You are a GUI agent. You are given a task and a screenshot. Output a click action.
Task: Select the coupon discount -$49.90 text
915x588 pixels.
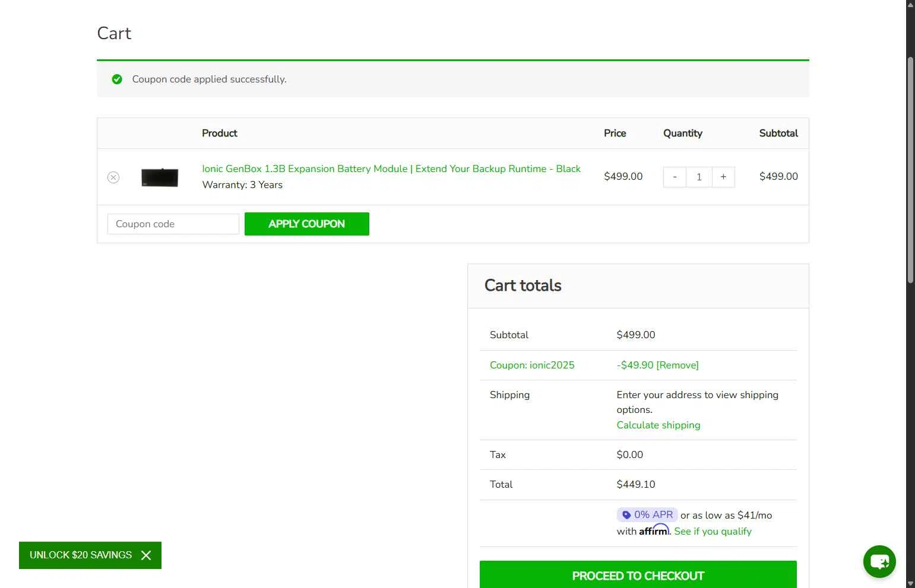pyautogui.click(x=635, y=365)
